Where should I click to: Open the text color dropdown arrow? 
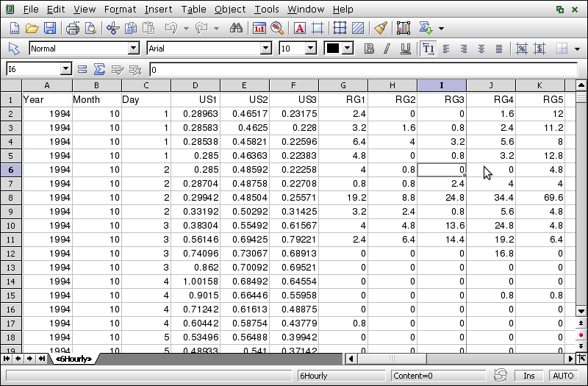(347, 48)
